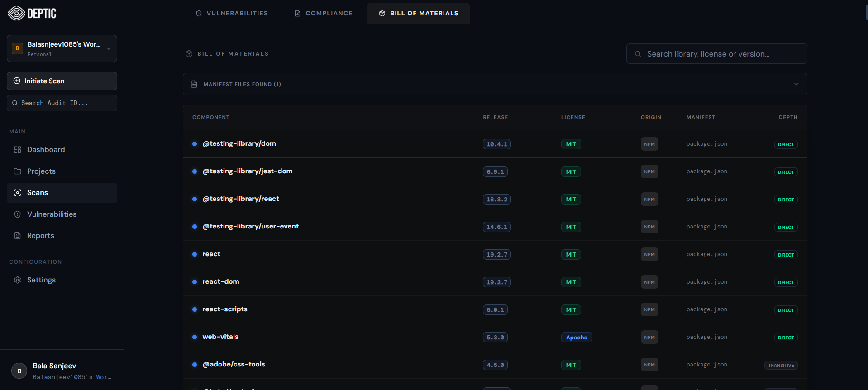Screen dimensions: 868x390
Task: Click the TRANSITIVE depth badge
Action: point(781,366)
